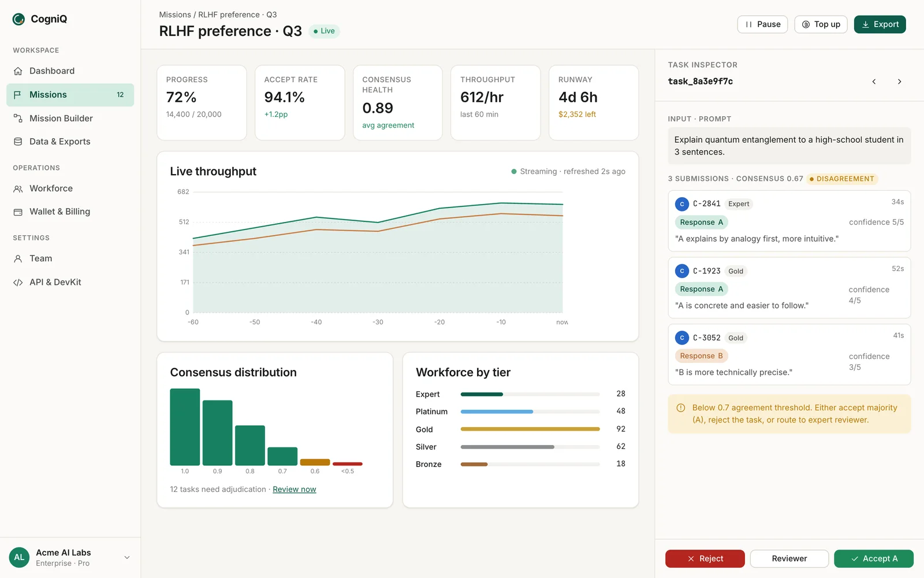
Task: Click the C-3052 contributor avatar
Action: click(682, 338)
